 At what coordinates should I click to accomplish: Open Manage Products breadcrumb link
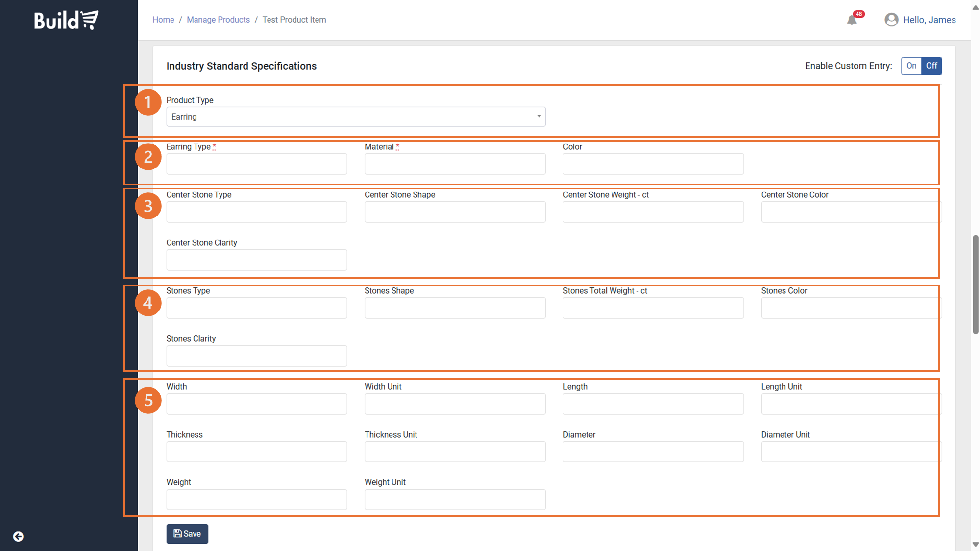point(218,20)
